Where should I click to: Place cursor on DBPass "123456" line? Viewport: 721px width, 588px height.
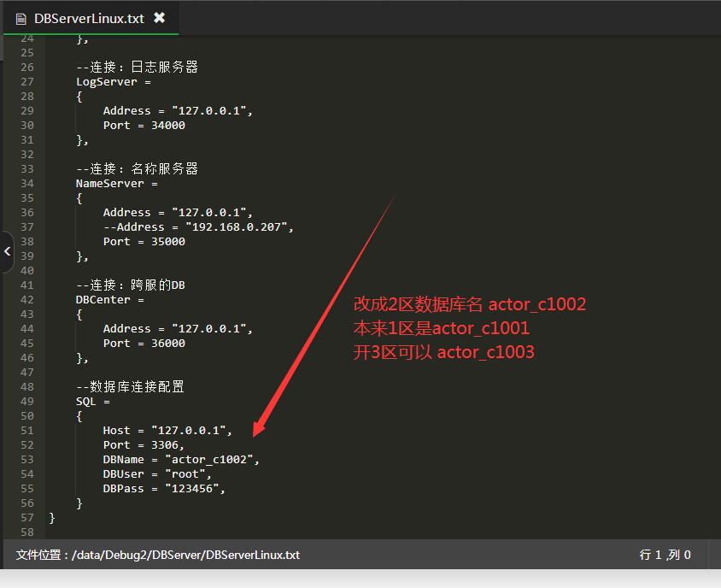[x=164, y=488]
